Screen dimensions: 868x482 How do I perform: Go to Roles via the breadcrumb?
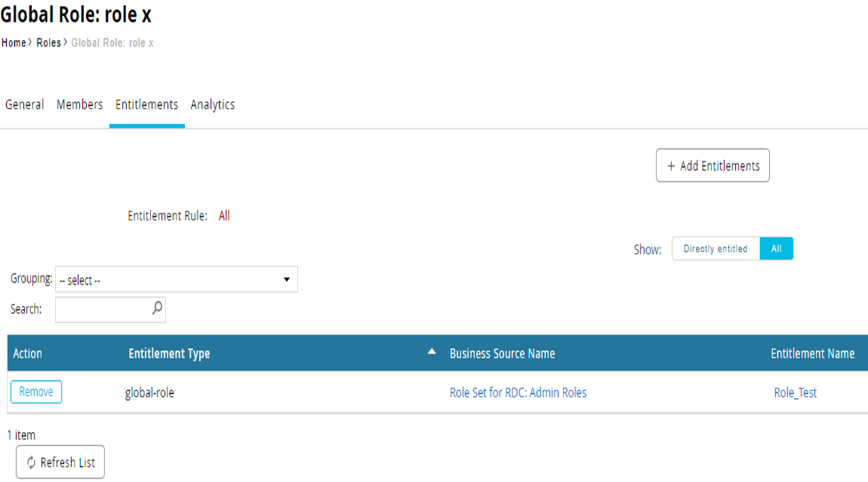pyautogui.click(x=48, y=43)
